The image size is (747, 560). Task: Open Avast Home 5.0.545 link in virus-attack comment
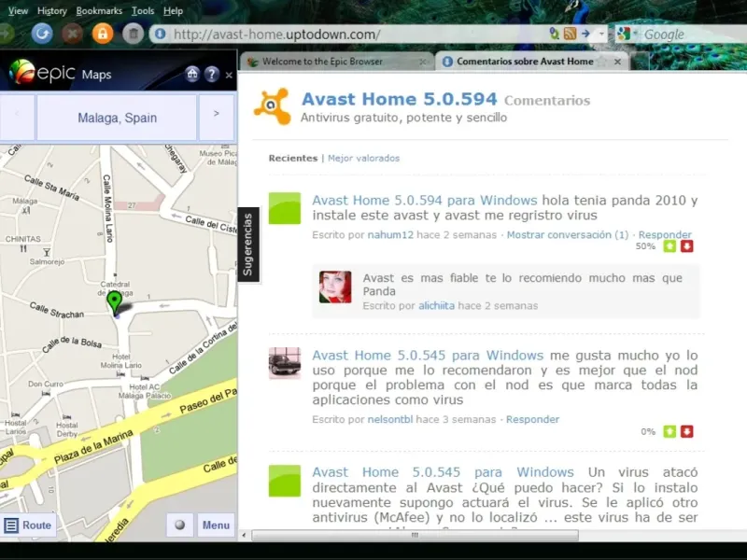443,472
